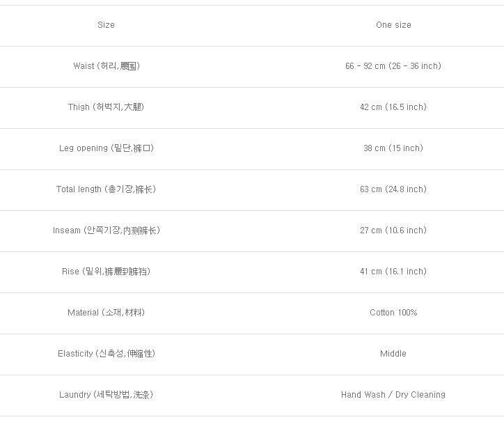Viewport: 504px width, 422px height.
Task: Select the 63 cm total length value
Action: (x=393, y=189)
